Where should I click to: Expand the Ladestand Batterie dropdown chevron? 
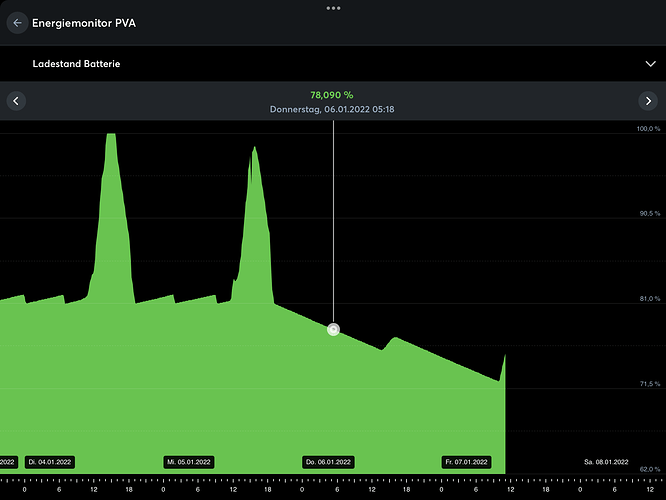650,64
